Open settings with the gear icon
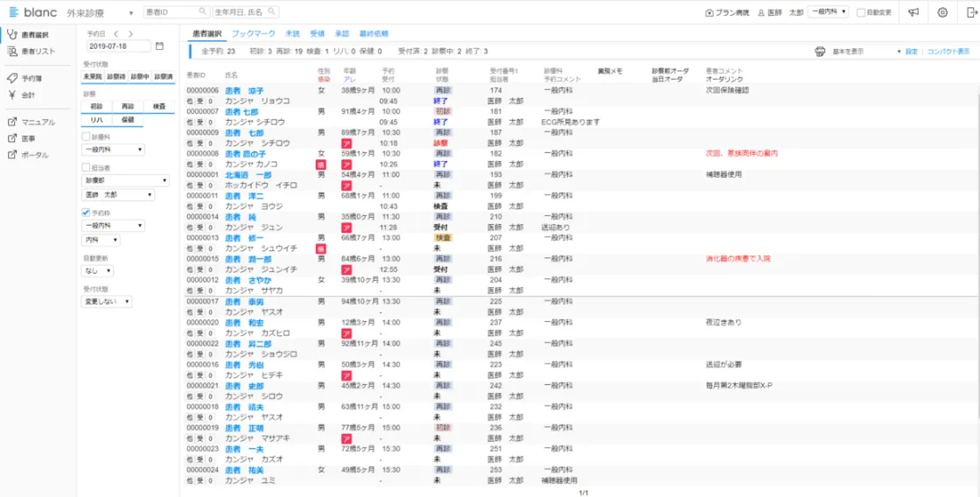This screenshot has height=497, width=980. (x=942, y=12)
